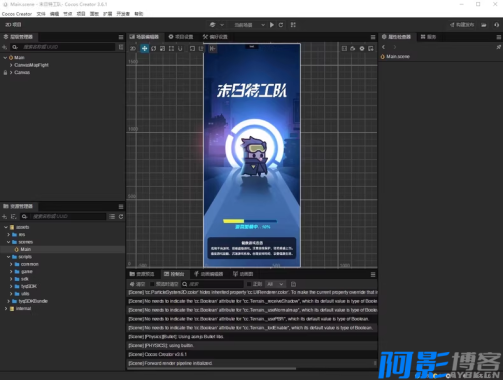Switch to the Scene editor tab
Screen dimensions: 503x380
[144, 37]
